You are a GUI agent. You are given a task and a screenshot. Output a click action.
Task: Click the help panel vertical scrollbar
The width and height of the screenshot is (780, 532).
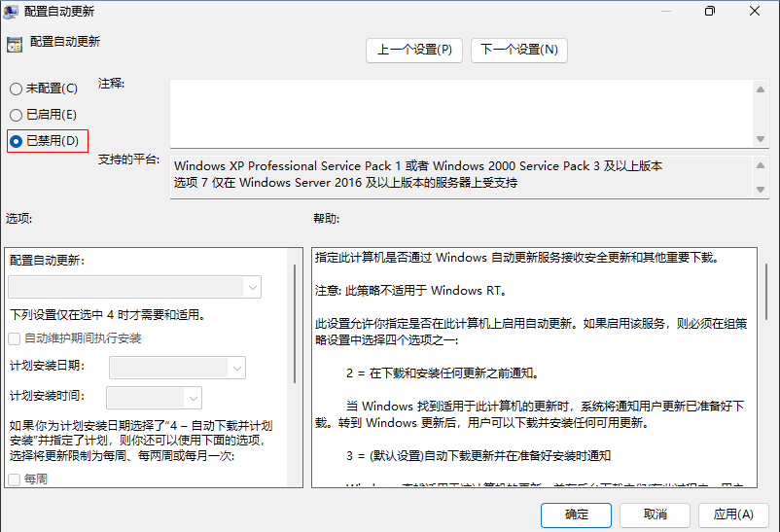[x=768, y=292]
